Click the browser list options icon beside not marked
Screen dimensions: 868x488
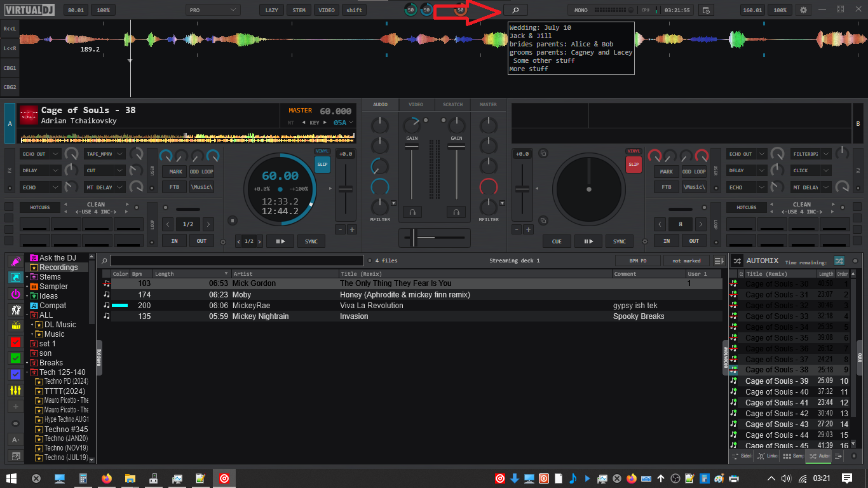(x=719, y=261)
